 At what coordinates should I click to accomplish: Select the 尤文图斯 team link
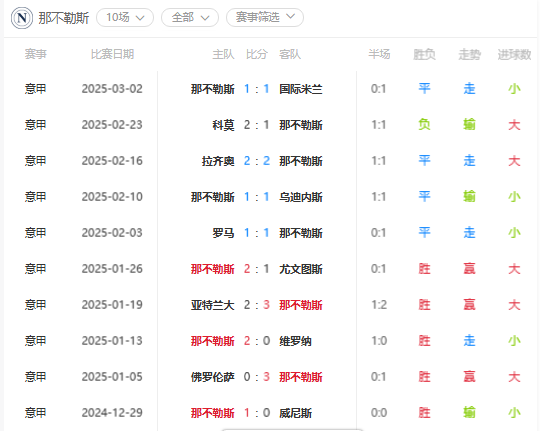301,269
